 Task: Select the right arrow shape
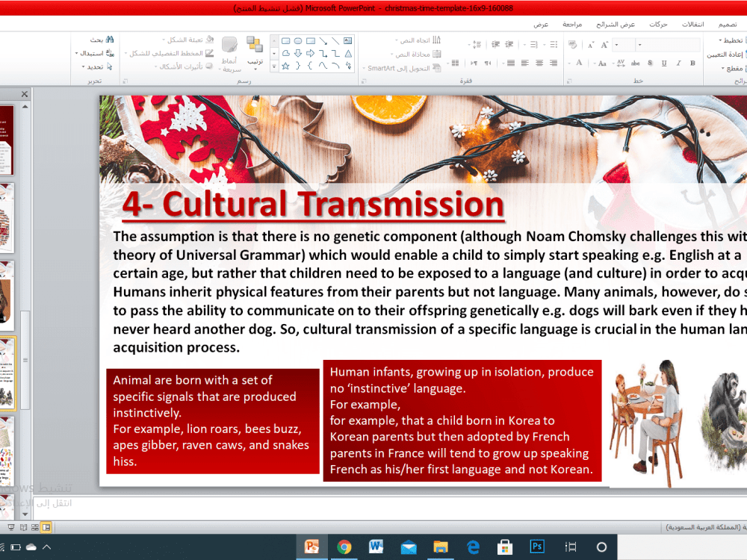pyautogui.click(x=311, y=53)
